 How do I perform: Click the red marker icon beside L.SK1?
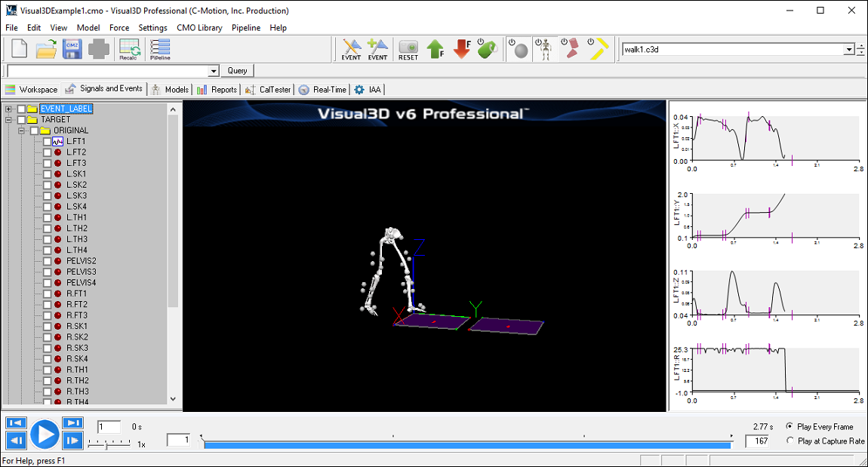click(x=57, y=174)
